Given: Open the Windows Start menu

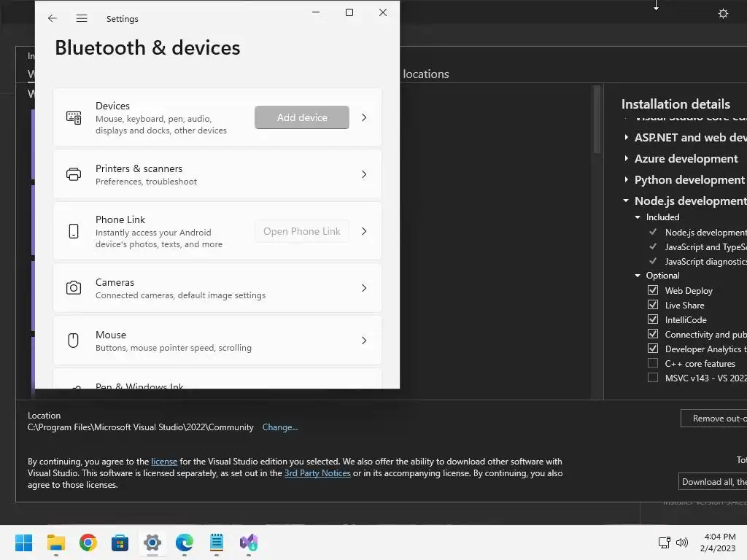Looking at the screenshot, I should [x=24, y=542].
